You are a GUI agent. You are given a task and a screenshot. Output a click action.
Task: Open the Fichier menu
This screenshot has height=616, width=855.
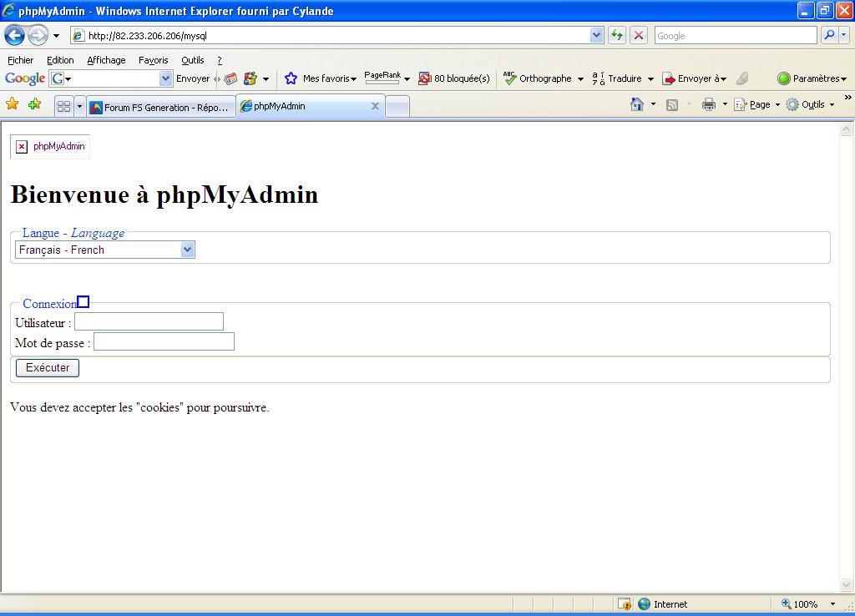[20, 60]
